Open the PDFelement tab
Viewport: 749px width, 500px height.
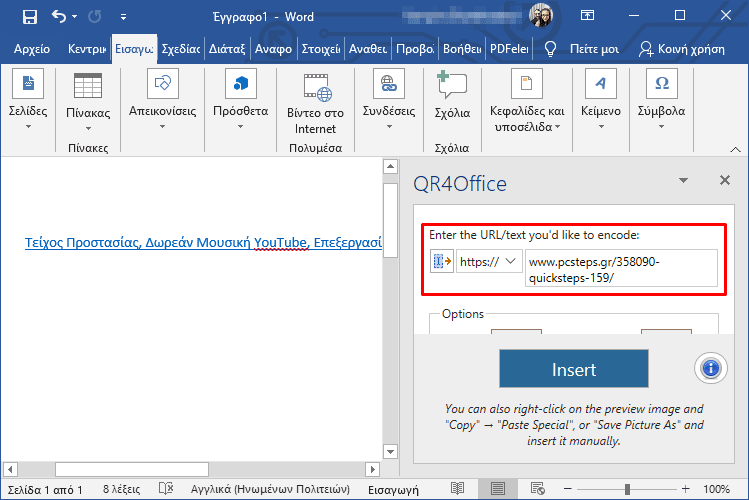tap(509, 49)
